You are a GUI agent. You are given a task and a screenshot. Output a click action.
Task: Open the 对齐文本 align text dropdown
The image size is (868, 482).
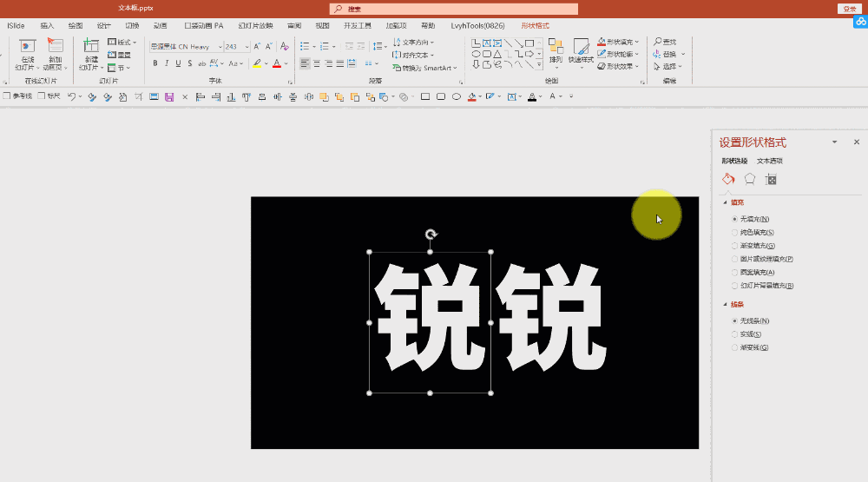[x=413, y=55]
